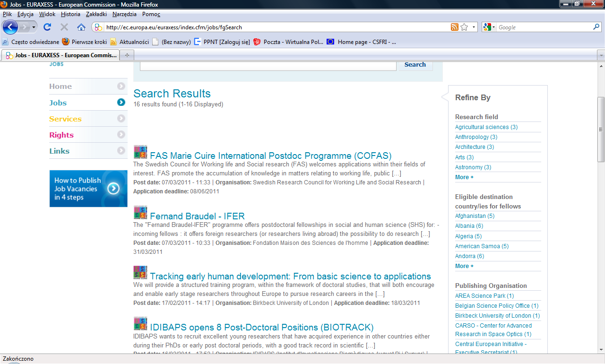Click the Search button

pos(415,65)
